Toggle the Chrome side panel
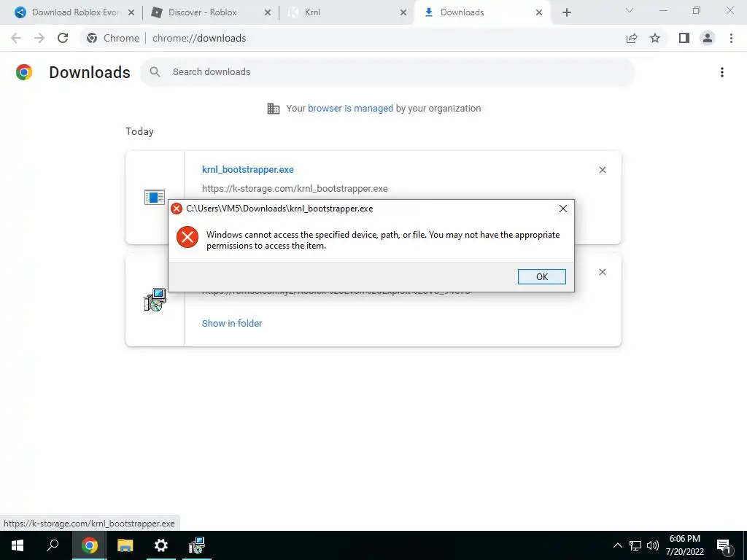 click(684, 38)
